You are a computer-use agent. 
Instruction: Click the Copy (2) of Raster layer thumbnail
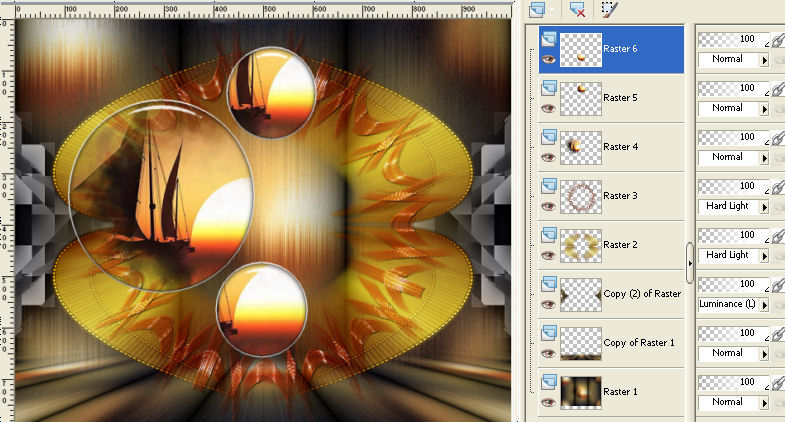(581, 295)
